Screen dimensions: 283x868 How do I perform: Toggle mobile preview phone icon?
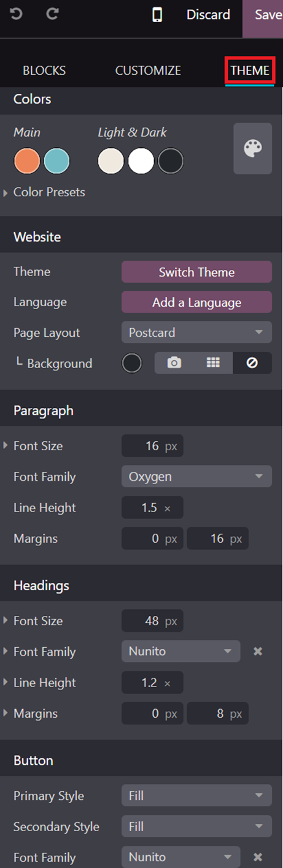coord(157,15)
